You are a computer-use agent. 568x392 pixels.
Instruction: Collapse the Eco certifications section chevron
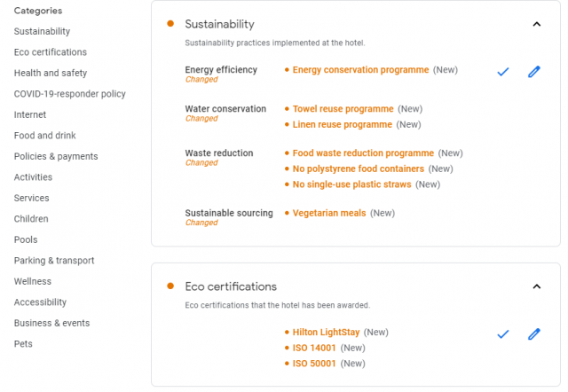[x=536, y=286]
